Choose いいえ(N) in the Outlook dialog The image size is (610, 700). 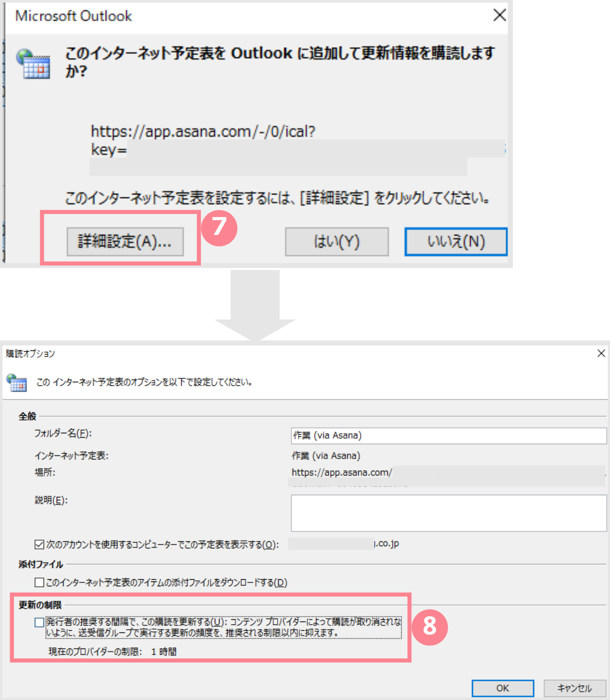point(456,241)
